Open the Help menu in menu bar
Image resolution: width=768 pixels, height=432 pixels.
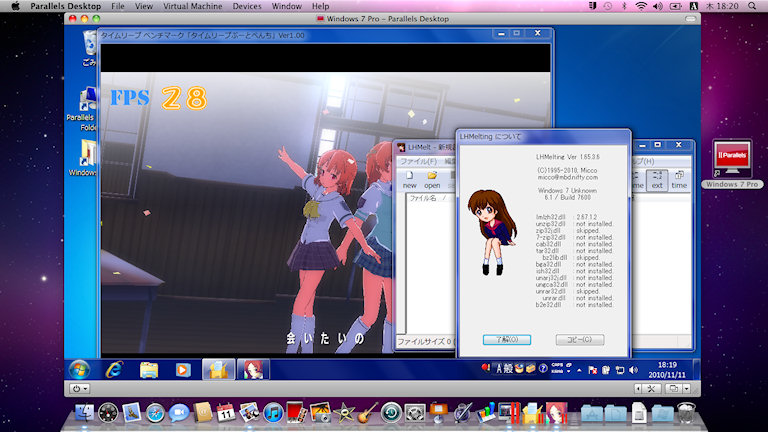point(320,6)
